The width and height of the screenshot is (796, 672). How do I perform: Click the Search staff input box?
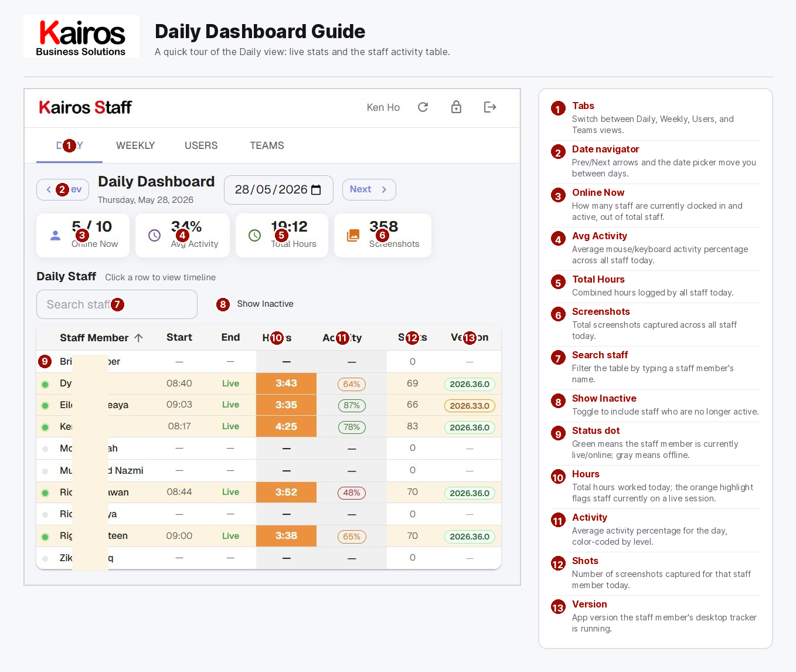[117, 304]
